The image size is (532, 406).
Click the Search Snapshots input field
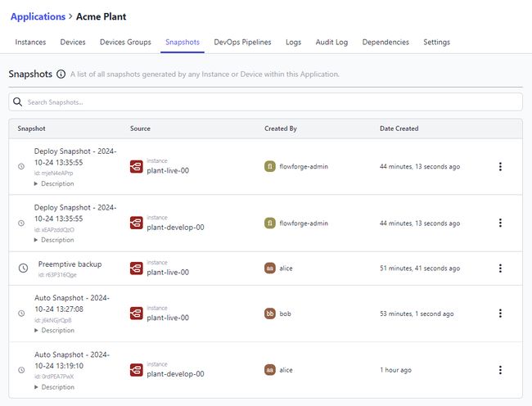pyautogui.click(x=266, y=101)
